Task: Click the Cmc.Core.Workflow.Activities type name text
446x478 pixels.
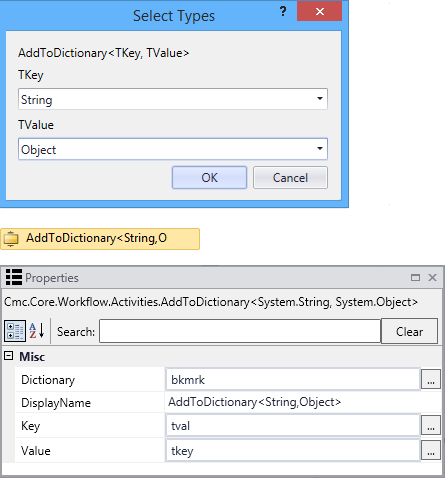Action: click(211, 302)
